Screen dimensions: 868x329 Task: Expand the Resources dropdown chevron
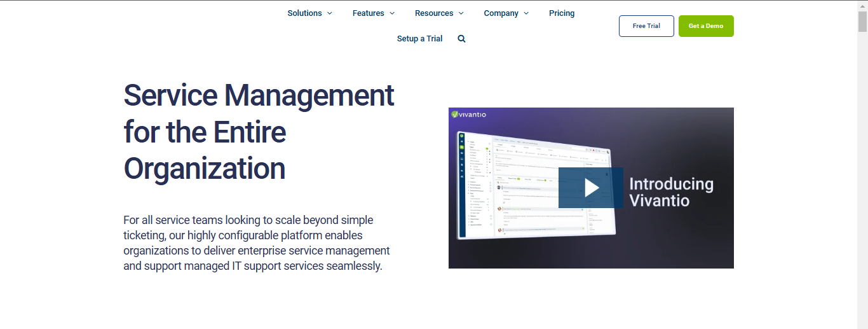461,13
